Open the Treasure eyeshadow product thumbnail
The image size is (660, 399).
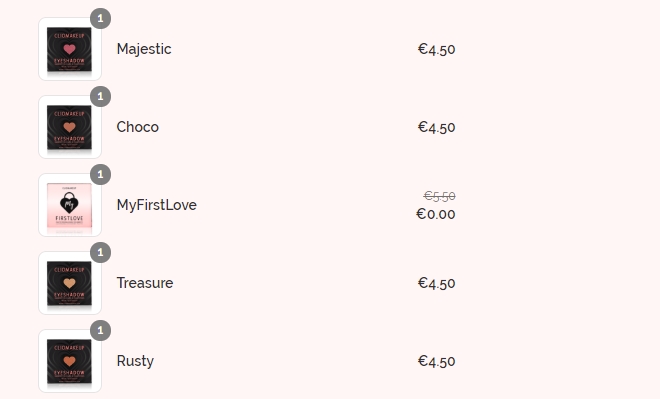click(x=70, y=283)
